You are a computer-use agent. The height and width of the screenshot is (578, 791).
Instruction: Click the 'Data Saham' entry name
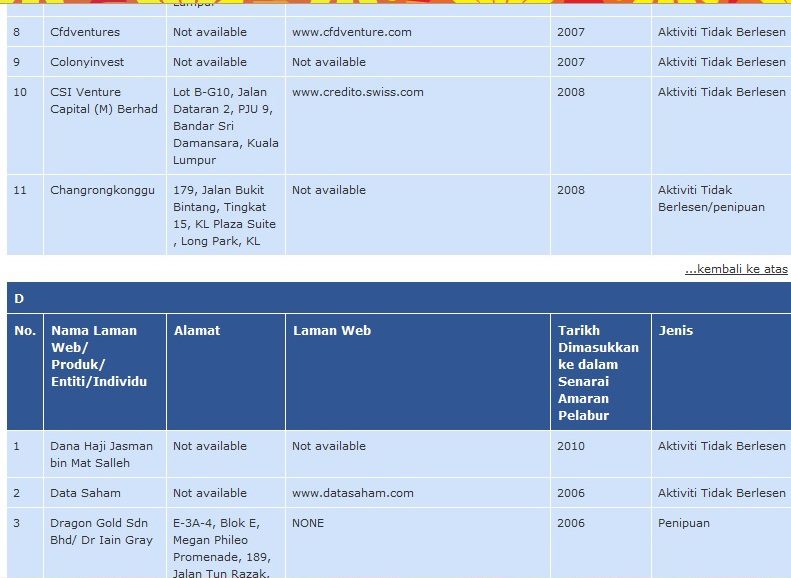click(x=85, y=493)
